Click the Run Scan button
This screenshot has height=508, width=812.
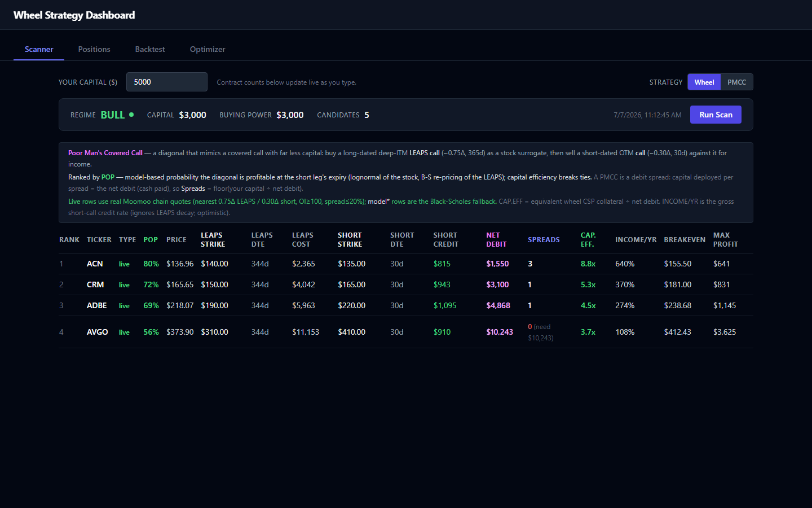tap(716, 115)
